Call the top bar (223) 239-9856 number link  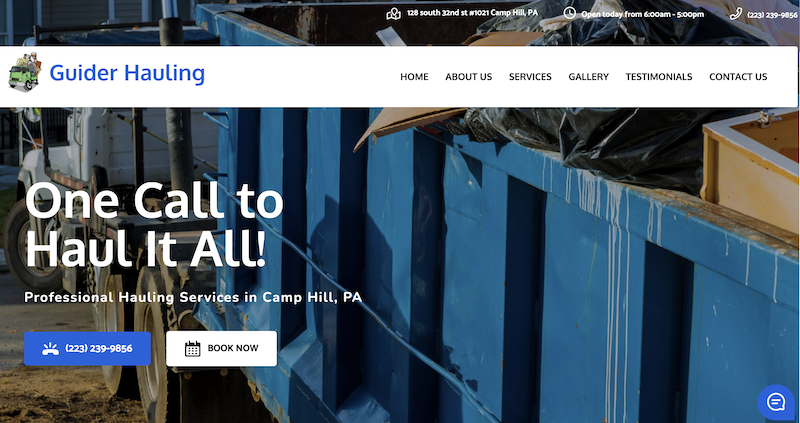772,15
